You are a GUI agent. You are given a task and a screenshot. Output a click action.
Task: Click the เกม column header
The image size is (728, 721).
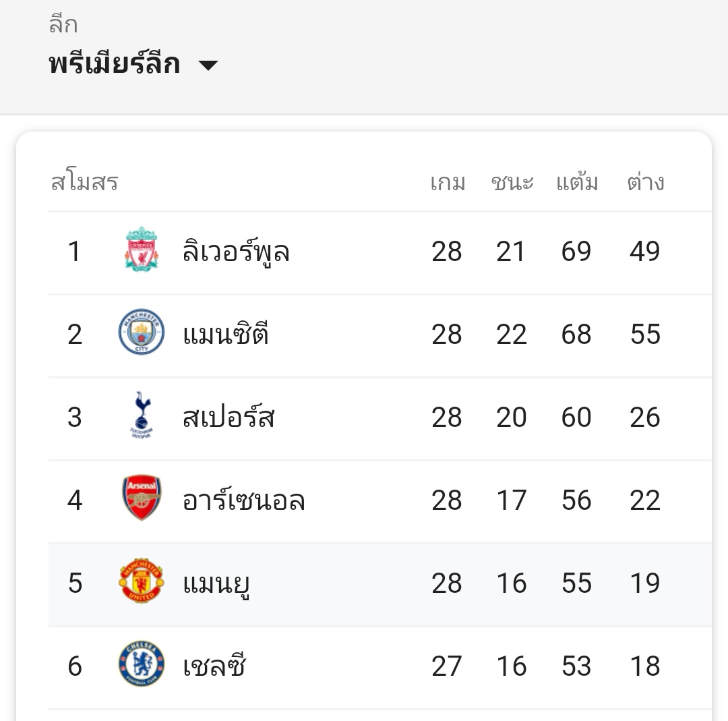coord(448,183)
